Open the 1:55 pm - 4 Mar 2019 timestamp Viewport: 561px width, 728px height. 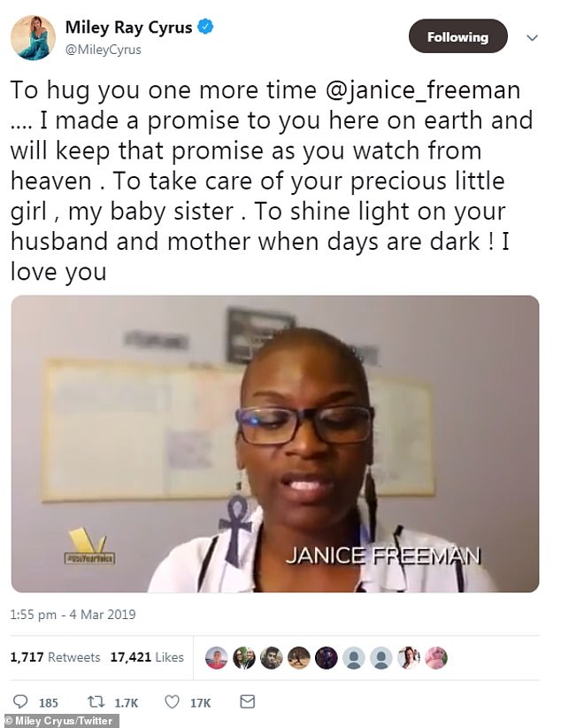coord(73,615)
